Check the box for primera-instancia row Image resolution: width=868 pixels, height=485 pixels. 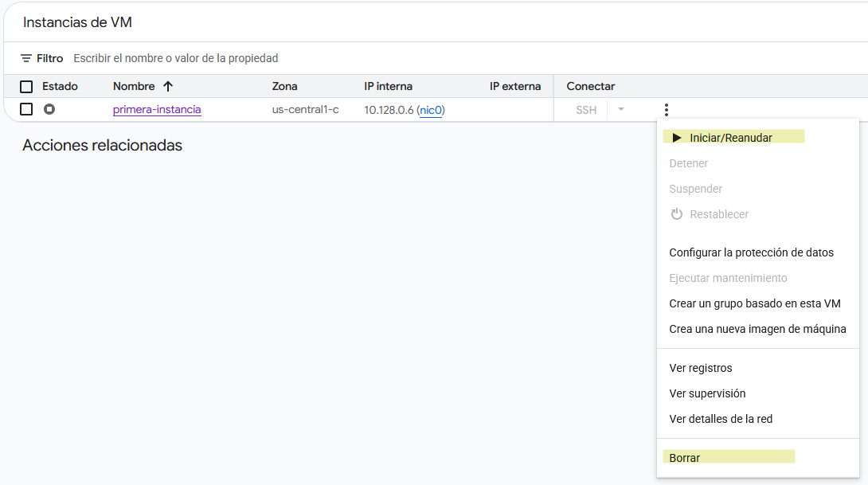(26, 109)
